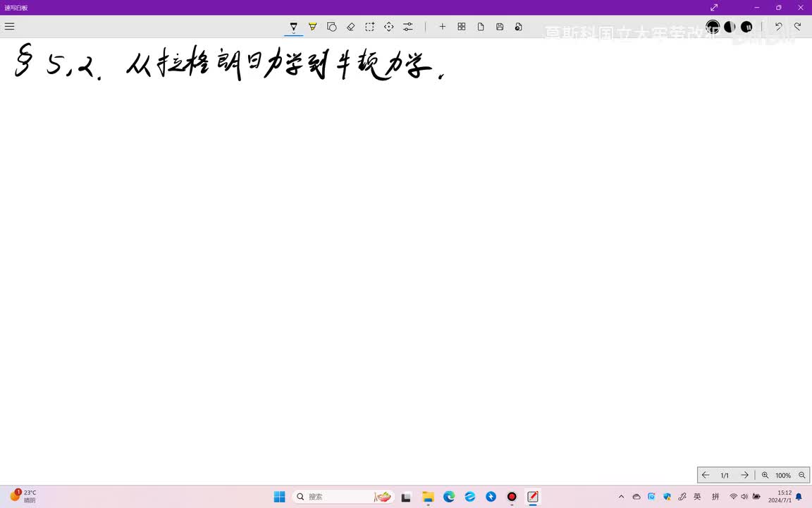This screenshot has width=812, height=508.
Task: Click the 100% zoom level
Action: tap(782, 476)
